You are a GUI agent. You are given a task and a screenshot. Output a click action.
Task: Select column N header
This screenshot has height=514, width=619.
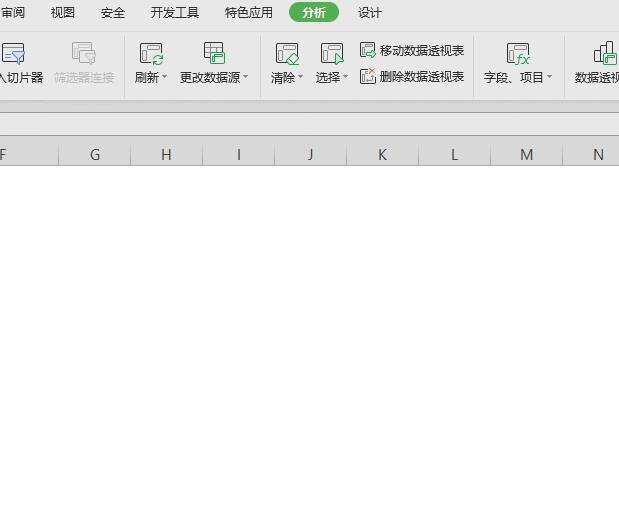click(x=591, y=154)
